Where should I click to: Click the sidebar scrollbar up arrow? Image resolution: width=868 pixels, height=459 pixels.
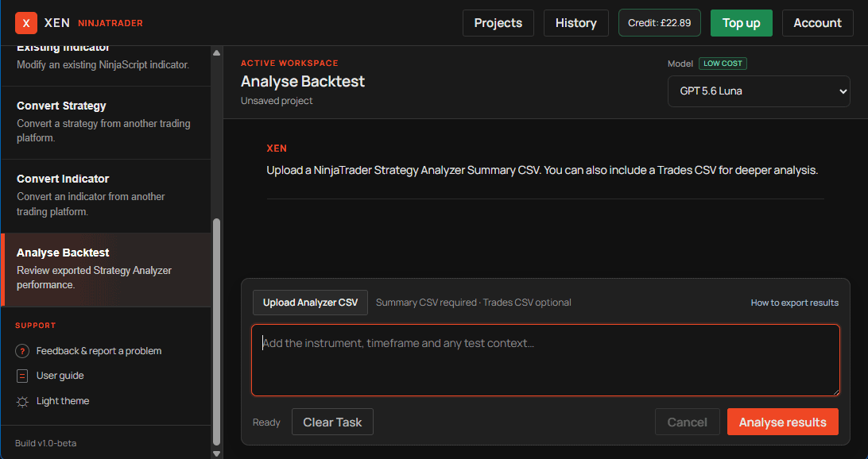[x=216, y=53]
